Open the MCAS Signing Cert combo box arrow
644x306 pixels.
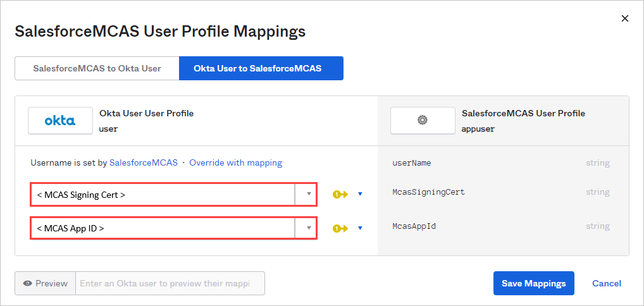pyautogui.click(x=309, y=195)
